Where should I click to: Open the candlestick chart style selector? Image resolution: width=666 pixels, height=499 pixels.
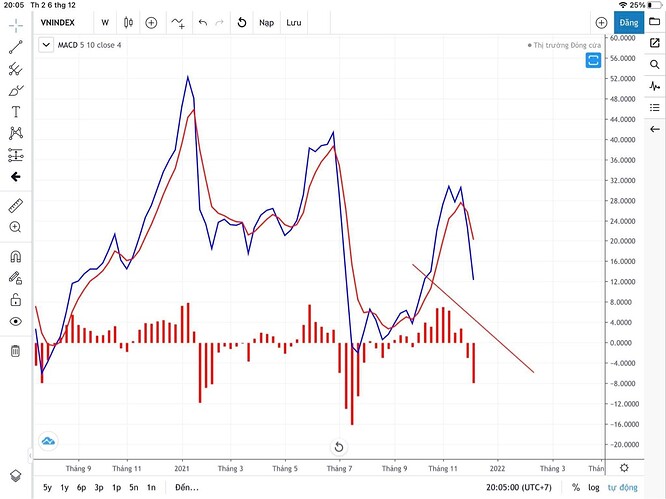(x=128, y=23)
